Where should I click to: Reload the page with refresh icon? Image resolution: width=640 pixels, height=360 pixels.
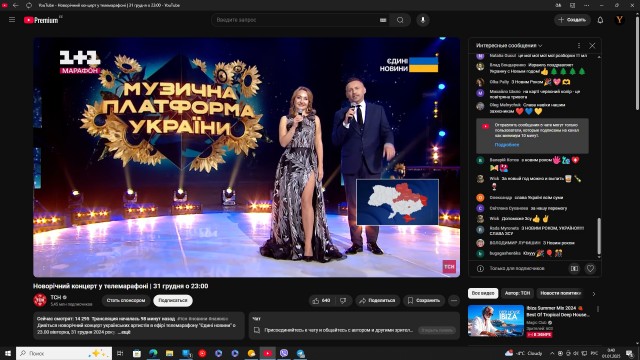pos(29,5)
